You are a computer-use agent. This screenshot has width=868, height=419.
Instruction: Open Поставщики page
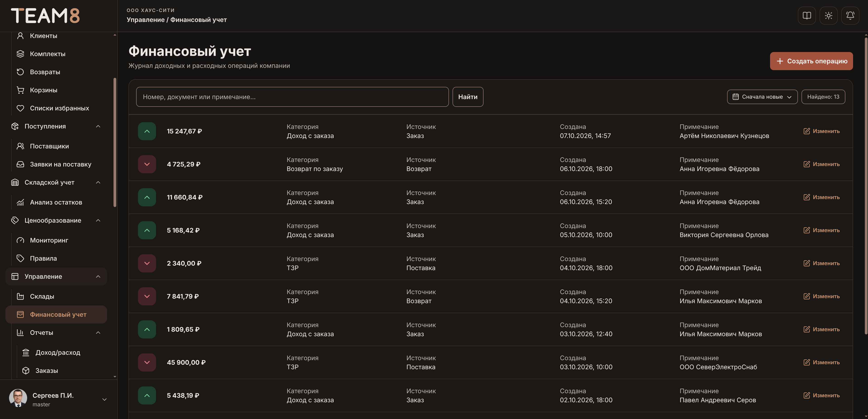(x=56, y=146)
